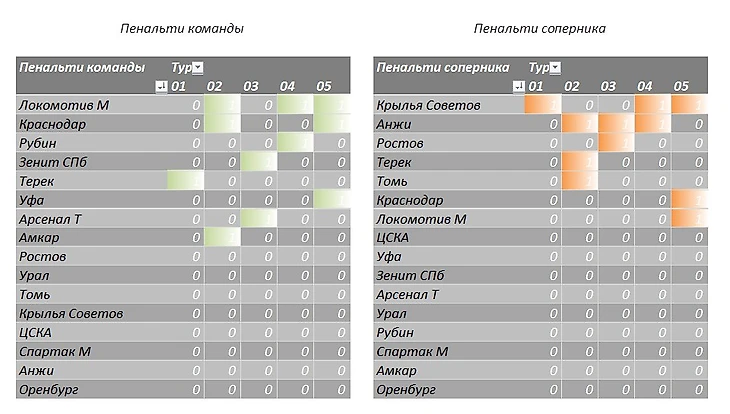Select the Анжи row label in right table
Image resolution: width=730 pixels, height=414 pixels.
pyautogui.click(x=393, y=124)
